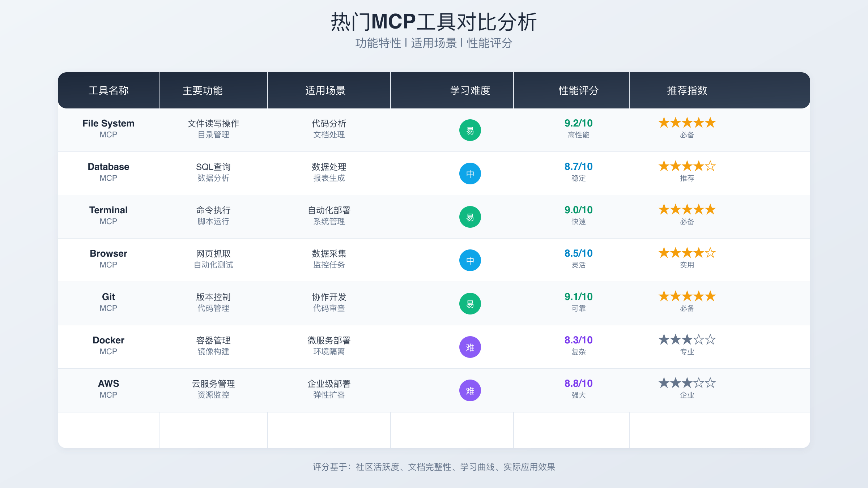
Task: Select the Browser tool name
Action: pyautogui.click(x=109, y=253)
